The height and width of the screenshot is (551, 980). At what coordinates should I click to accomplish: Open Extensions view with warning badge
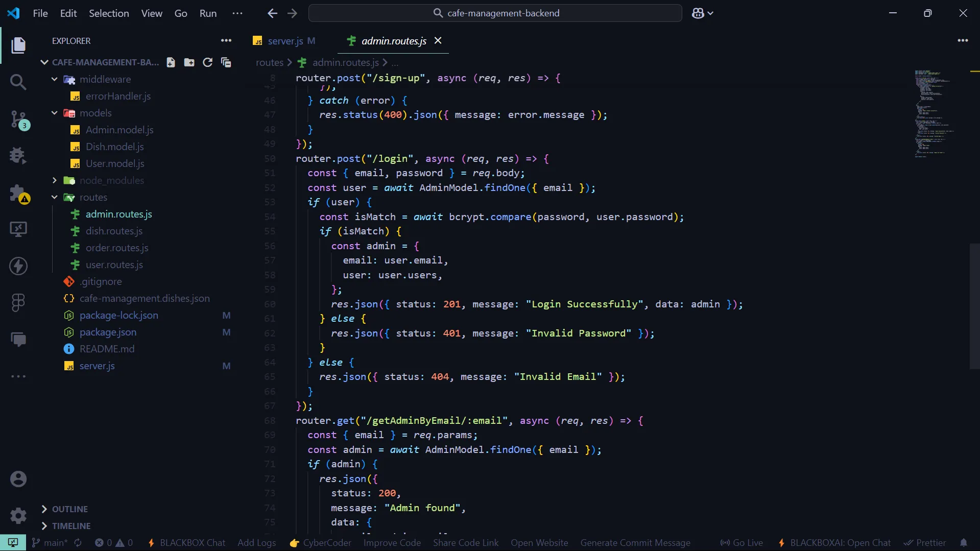coord(18,194)
